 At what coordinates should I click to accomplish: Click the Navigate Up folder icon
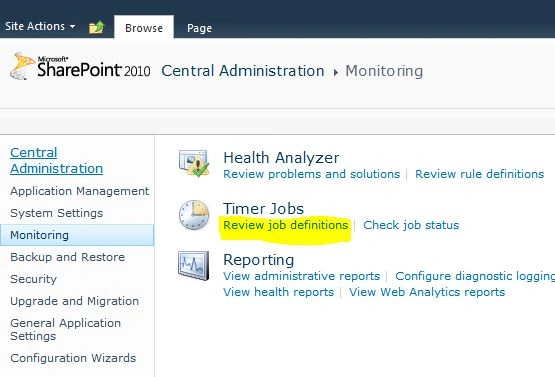pyautogui.click(x=96, y=27)
